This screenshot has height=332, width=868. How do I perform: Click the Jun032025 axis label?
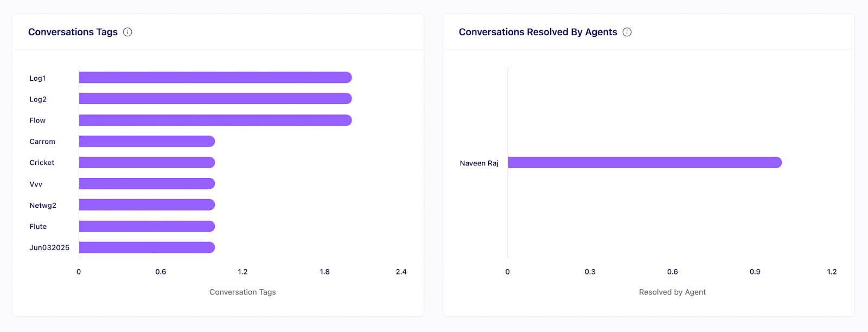click(x=49, y=248)
